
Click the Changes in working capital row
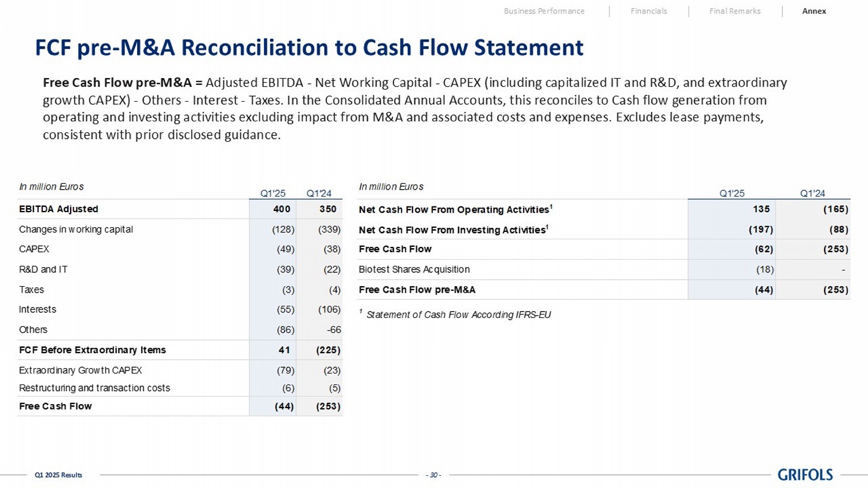click(76, 230)
